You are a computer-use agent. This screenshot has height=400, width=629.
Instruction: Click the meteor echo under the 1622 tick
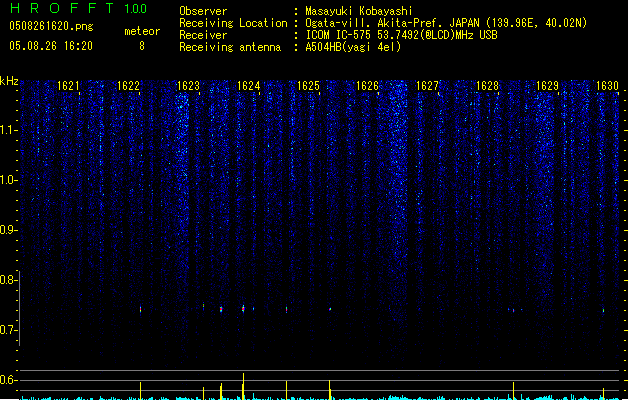point(140,309)
